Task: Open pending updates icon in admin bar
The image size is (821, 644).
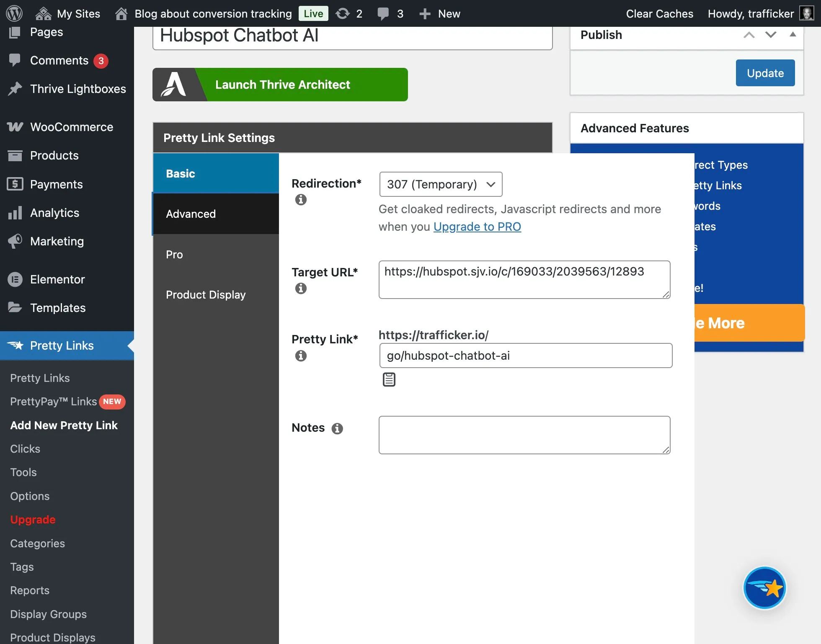Action: coord(349,13)
